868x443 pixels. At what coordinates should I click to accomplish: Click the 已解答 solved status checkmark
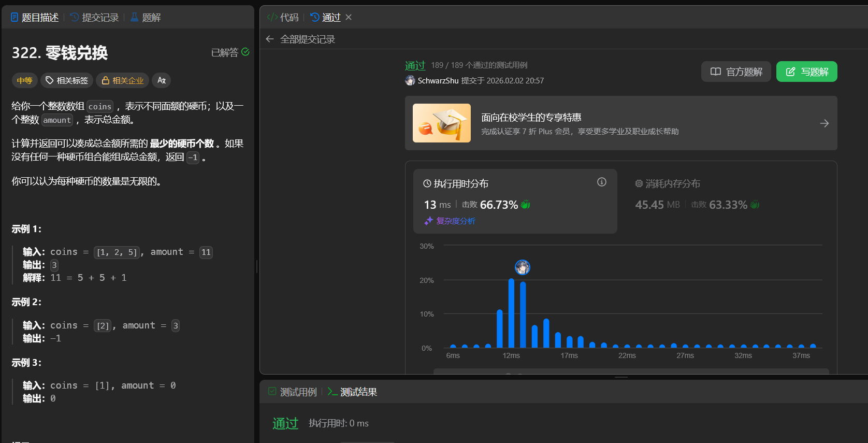[x=245, y=52]
